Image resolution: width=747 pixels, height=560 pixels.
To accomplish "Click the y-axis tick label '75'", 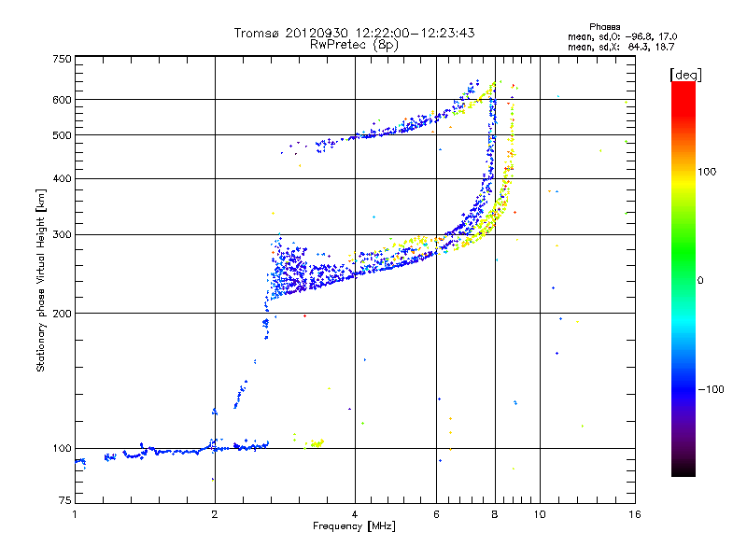I will tap(65, 500).
